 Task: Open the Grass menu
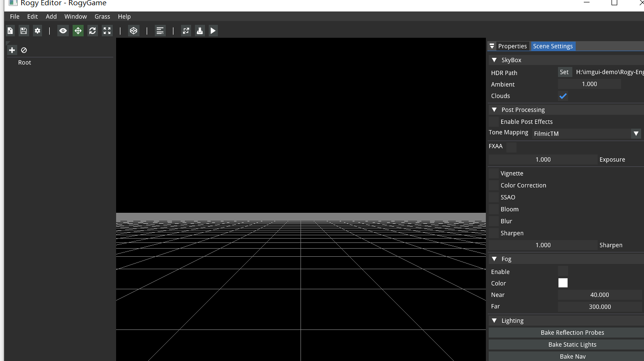point(102,16)
